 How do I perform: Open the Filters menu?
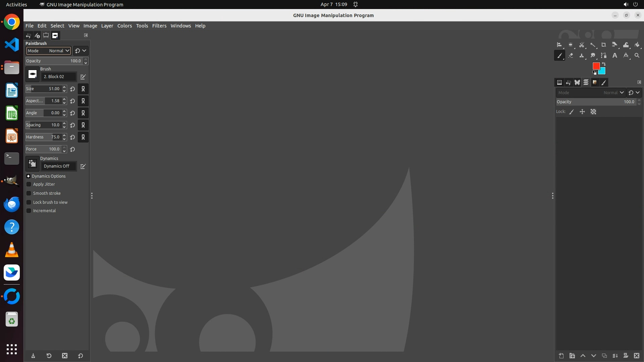click(x=159, y=26)
